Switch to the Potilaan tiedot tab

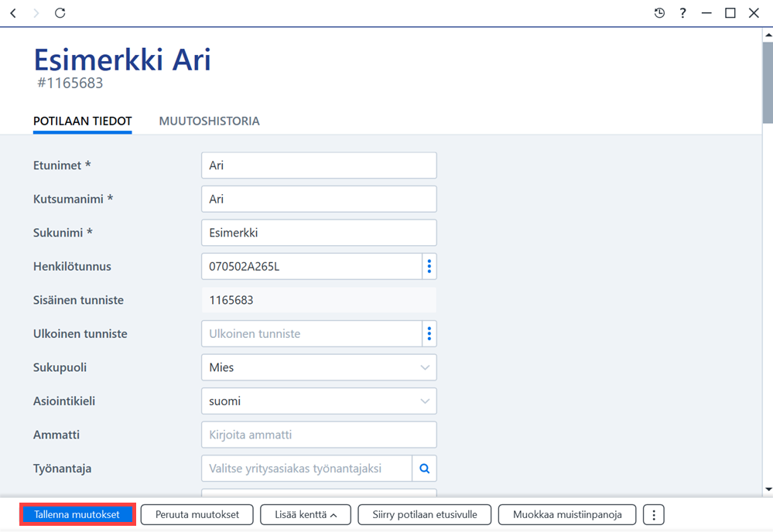[x=82, y=121]
